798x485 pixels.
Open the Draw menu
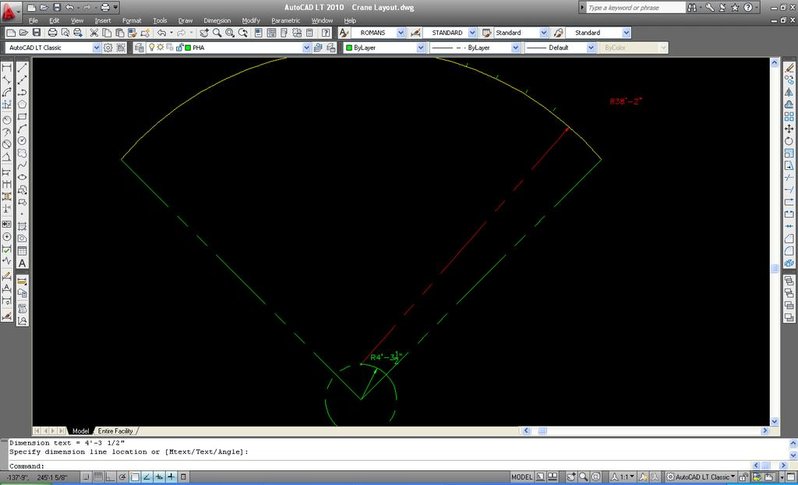185,21
